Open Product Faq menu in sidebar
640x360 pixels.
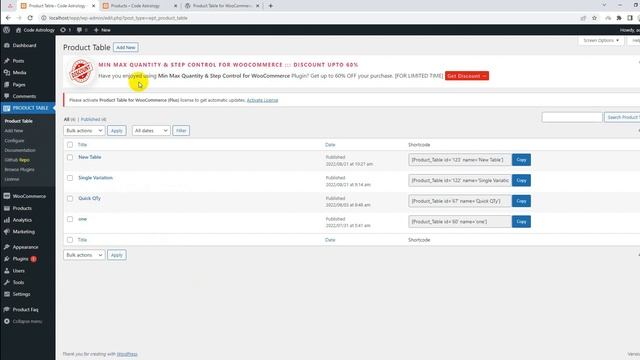coord(25,309)
